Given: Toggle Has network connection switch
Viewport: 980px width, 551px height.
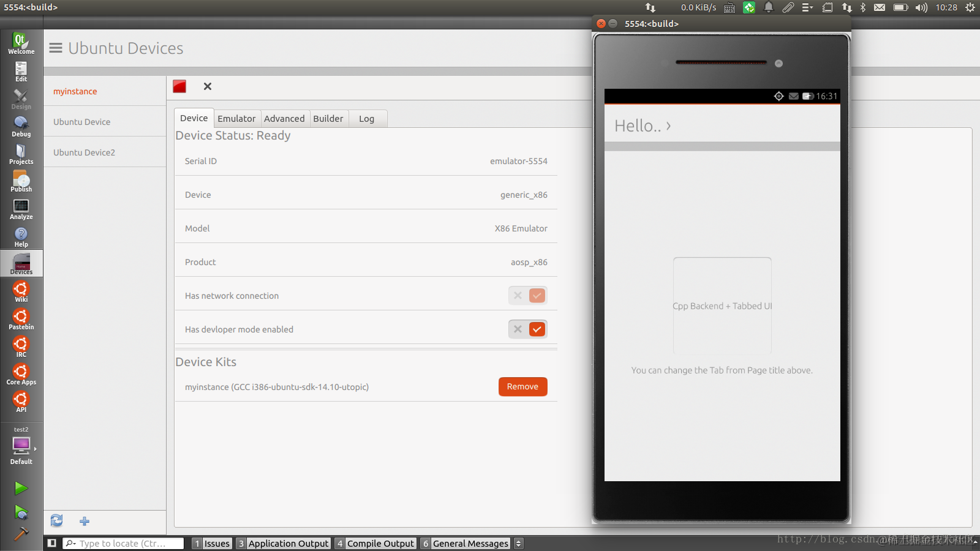Looking at the screenshot, I should coord(527,296).
